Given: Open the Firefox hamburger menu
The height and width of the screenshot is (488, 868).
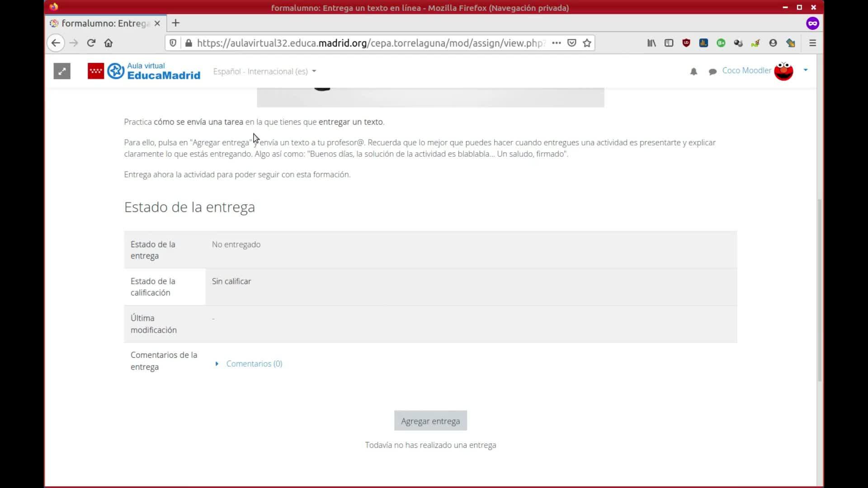Looking at the screenshot, I should click(x=812, y=43).
